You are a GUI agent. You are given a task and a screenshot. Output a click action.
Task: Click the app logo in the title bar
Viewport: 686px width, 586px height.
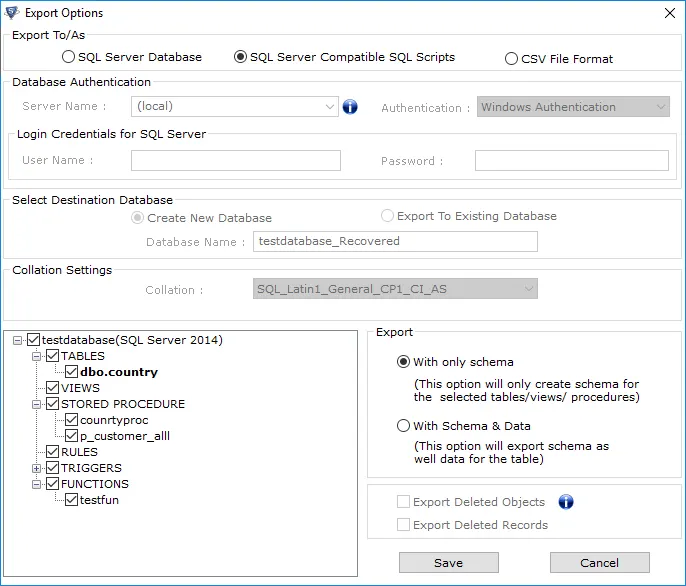(12, 13)
